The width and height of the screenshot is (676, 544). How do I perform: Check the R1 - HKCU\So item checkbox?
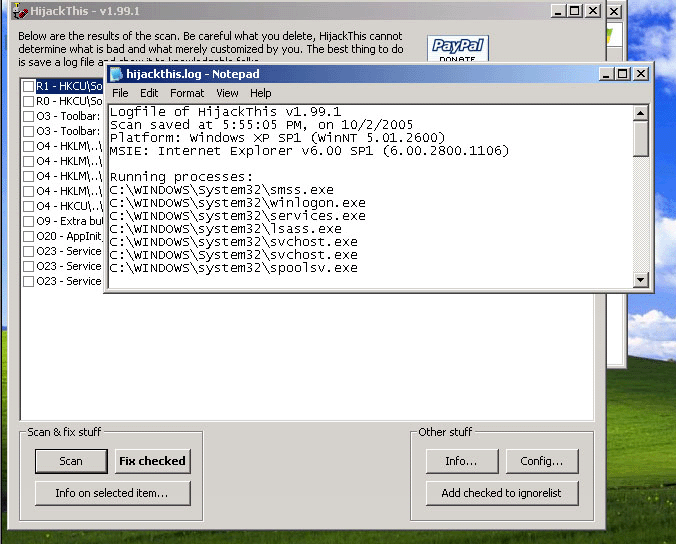28,86
